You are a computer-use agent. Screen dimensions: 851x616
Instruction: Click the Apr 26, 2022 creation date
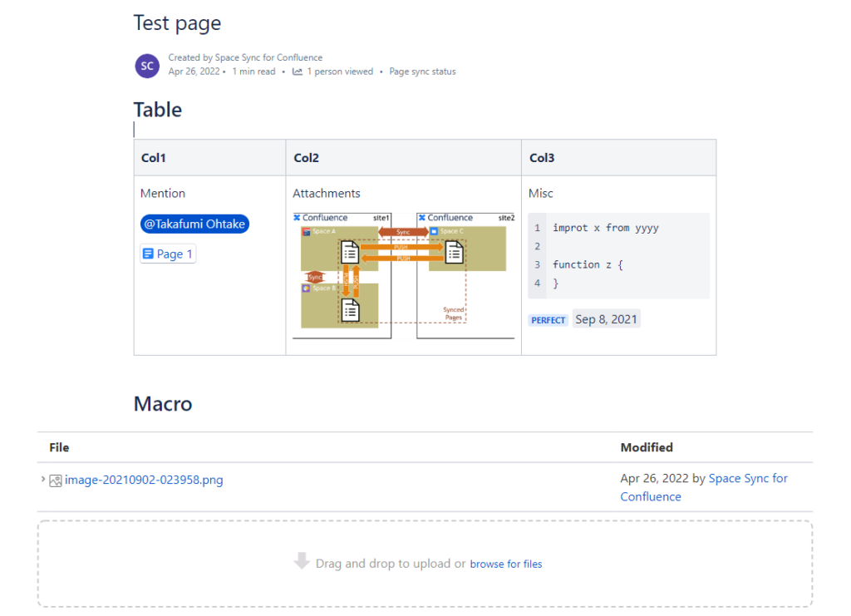(x=194, y=71)
